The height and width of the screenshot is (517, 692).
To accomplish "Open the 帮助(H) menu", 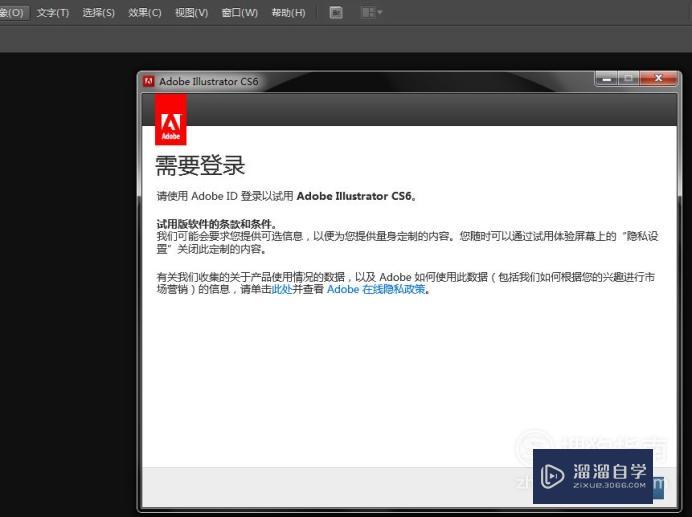I will click(x=288, y=13).
